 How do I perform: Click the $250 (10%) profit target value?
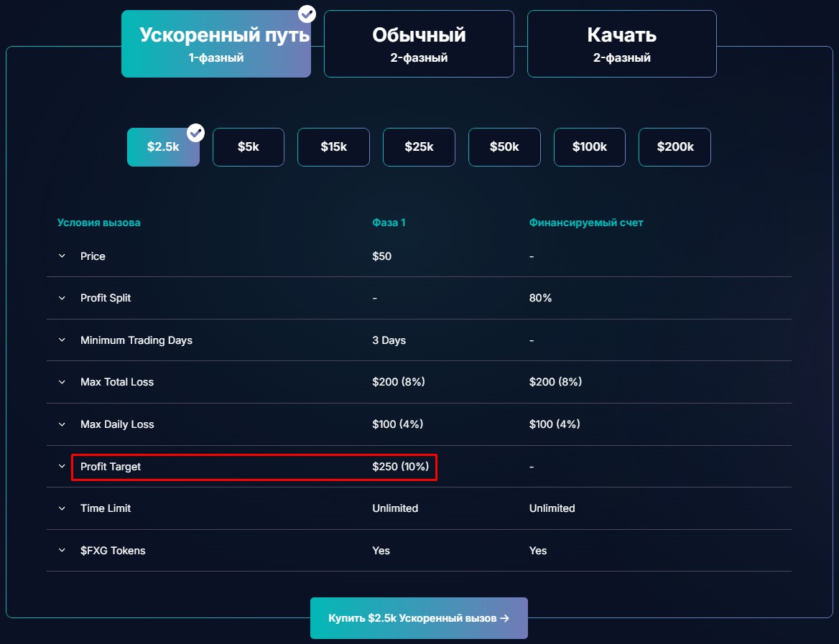[x=401, y=467]
